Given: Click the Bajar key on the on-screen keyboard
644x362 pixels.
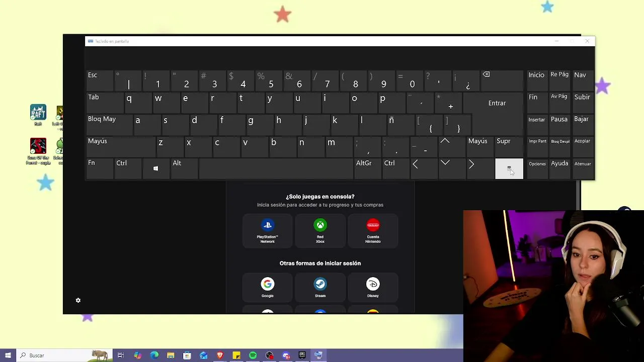Looking at the screenshot, I should click(x=583, y=125).
